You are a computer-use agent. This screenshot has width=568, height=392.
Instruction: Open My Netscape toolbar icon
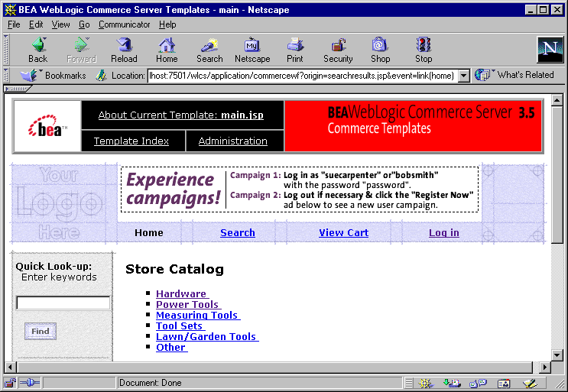coord(252,50)
